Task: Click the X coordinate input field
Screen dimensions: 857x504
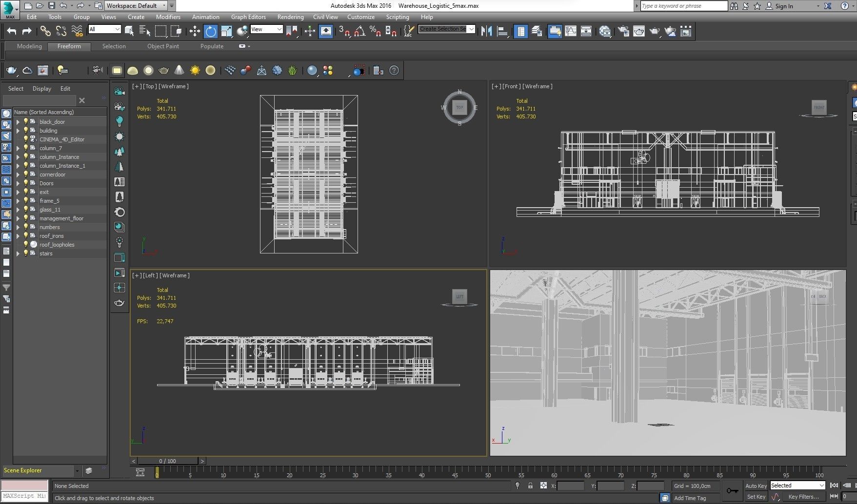Action: pos(570,485)
